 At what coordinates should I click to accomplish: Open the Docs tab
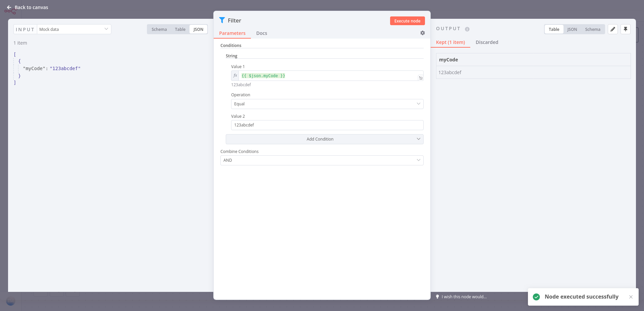[x=262, y=33]
